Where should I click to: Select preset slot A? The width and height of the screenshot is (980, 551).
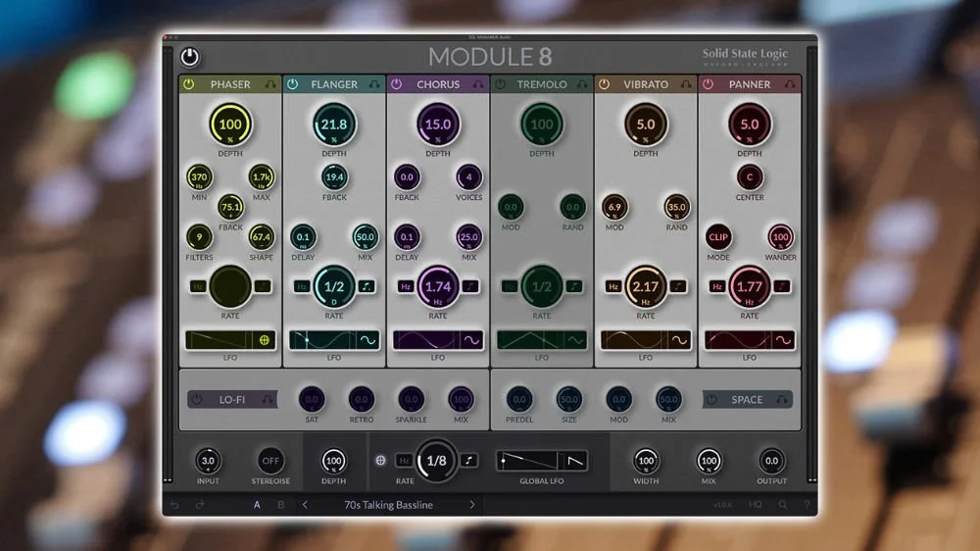(x=257, y=505)
